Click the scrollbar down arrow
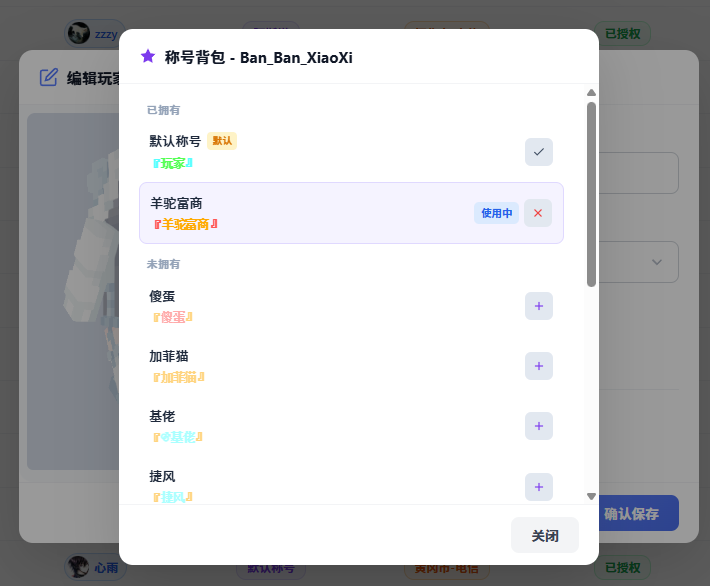Image resolution: width=710 pixels, height=586 pixels. click(x=591, y=496)
